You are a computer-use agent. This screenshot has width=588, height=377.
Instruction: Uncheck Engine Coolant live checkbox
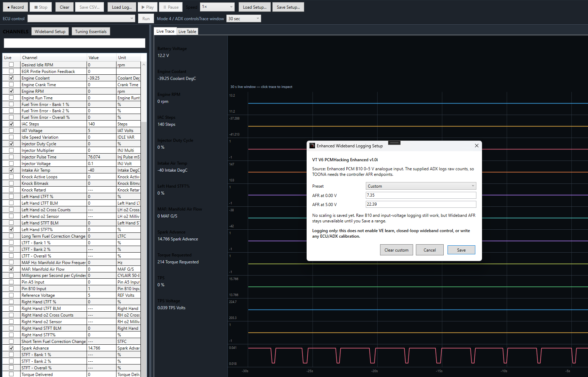click(11, 78)
